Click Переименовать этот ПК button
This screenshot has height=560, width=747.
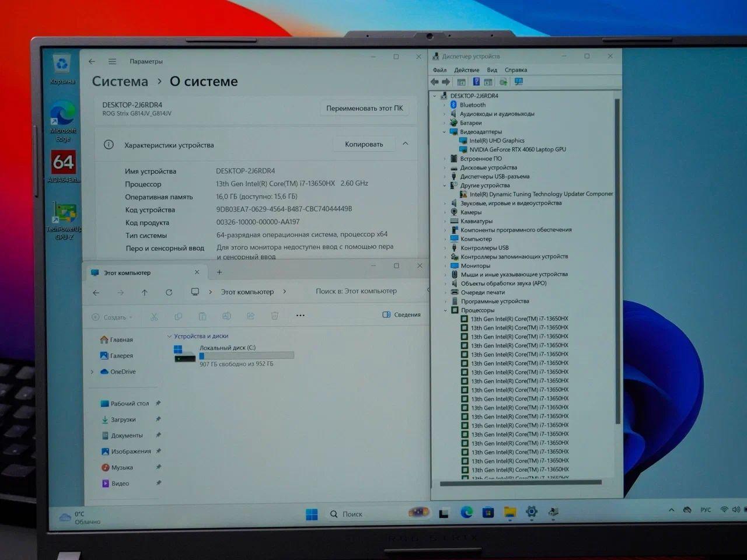coord(364,108)
